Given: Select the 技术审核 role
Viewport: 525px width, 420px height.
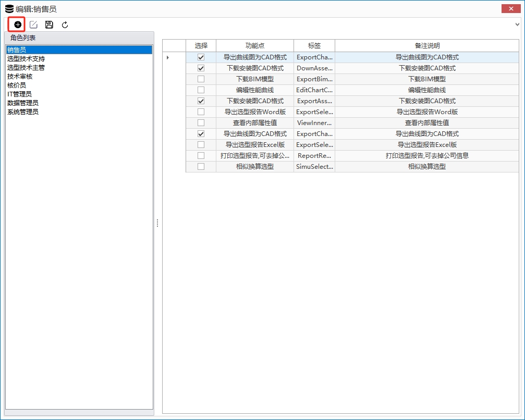Looking at the screenshot, I should coord(79,76).
